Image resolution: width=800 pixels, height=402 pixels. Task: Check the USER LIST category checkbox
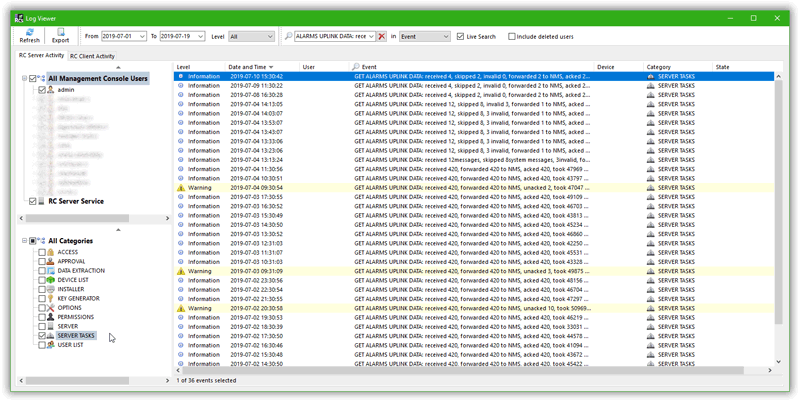click(x=42, y=345)
